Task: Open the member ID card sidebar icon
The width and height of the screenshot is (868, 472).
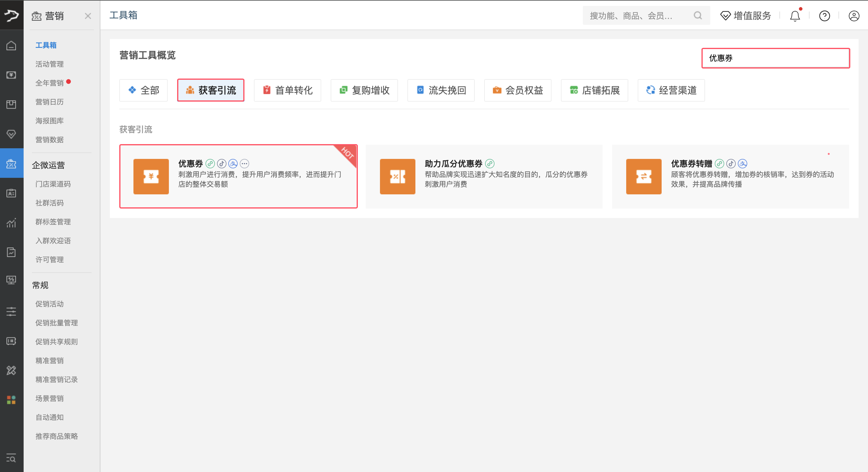Action: tap(11, 193)
